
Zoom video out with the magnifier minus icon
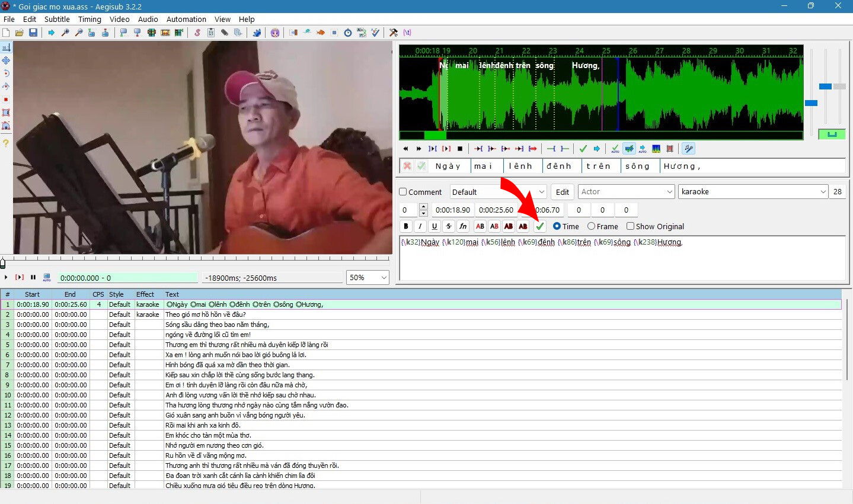(x=79, y=33)
